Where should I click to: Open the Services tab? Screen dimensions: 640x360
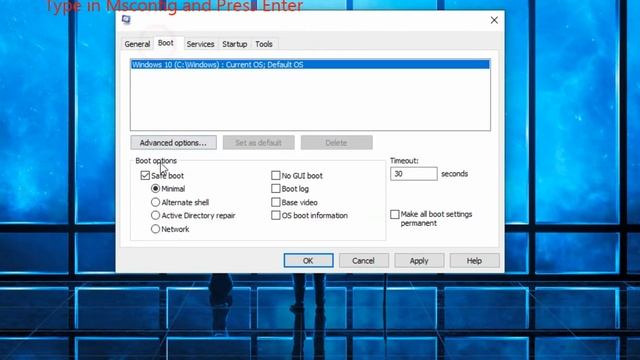(x=200, y=44)
